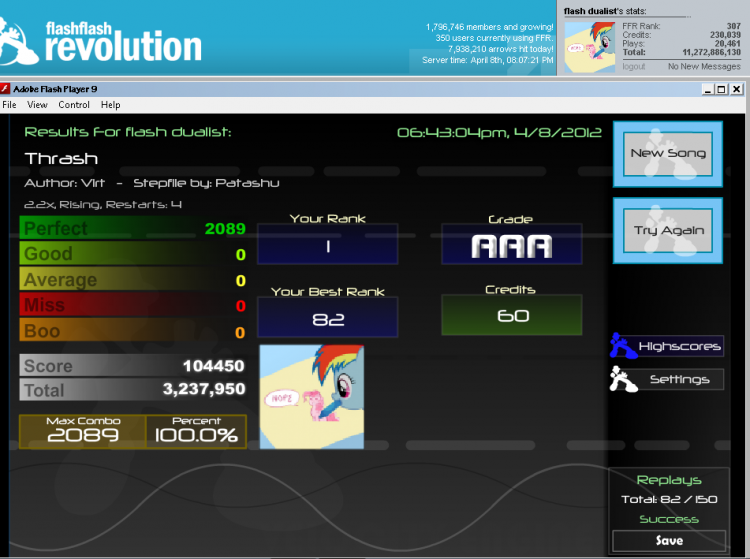Open the Control menu

(74, 105)
